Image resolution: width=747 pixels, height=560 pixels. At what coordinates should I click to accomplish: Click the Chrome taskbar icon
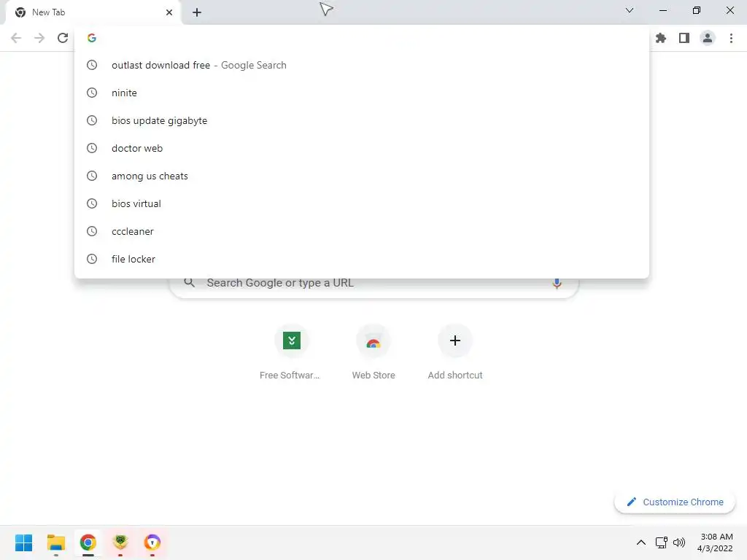click(x=88, y=542)
